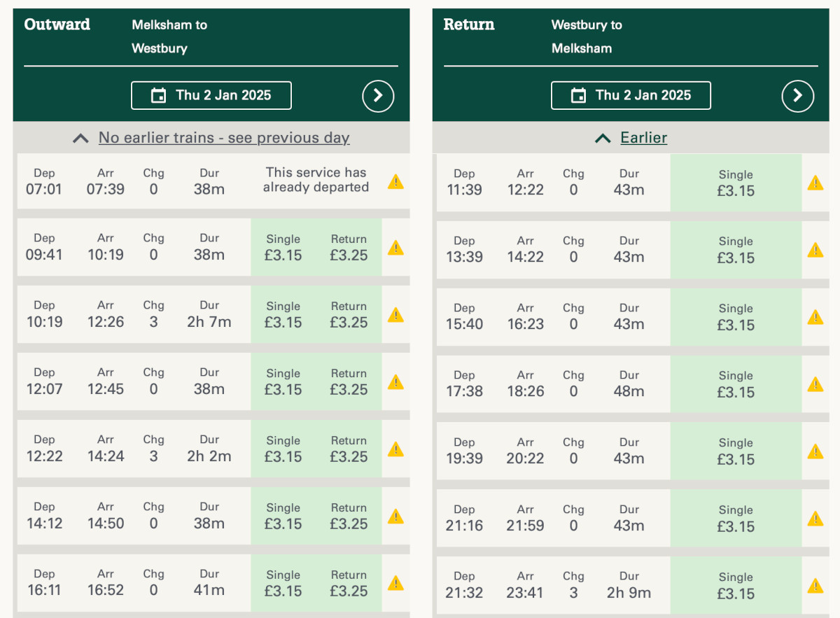Go to next day for Outward journey

click(x=378, y=96)
